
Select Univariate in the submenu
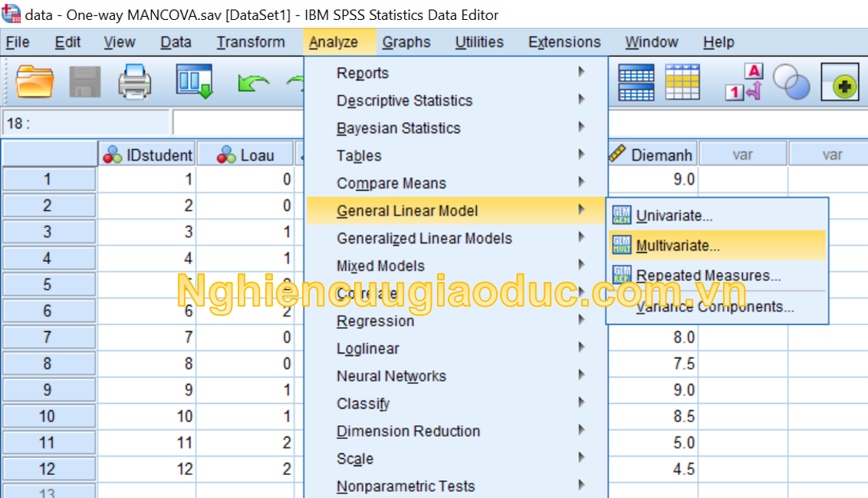(x=674, y=216)
